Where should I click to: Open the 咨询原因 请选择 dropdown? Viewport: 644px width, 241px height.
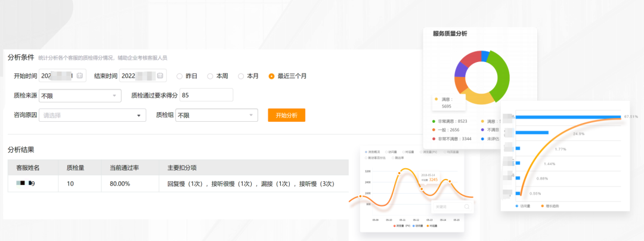tap(92, 115)
